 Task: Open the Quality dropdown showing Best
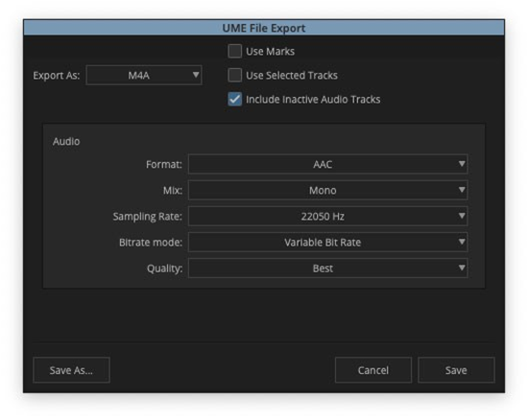point(328,268)
